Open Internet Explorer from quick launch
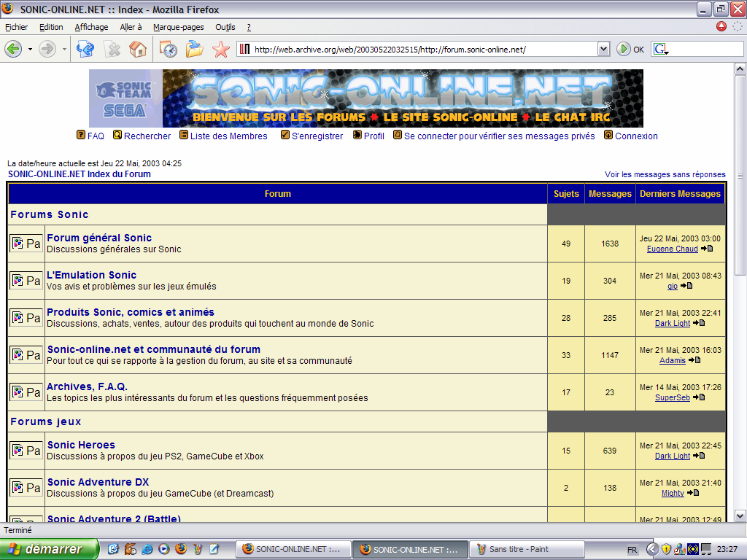 (147, 548)
